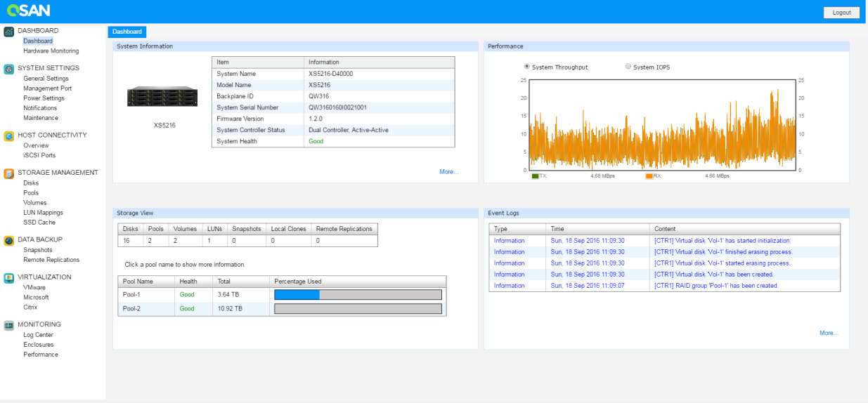
Task: Open More link in Event Logs
Action: click(x=829, y=333)
